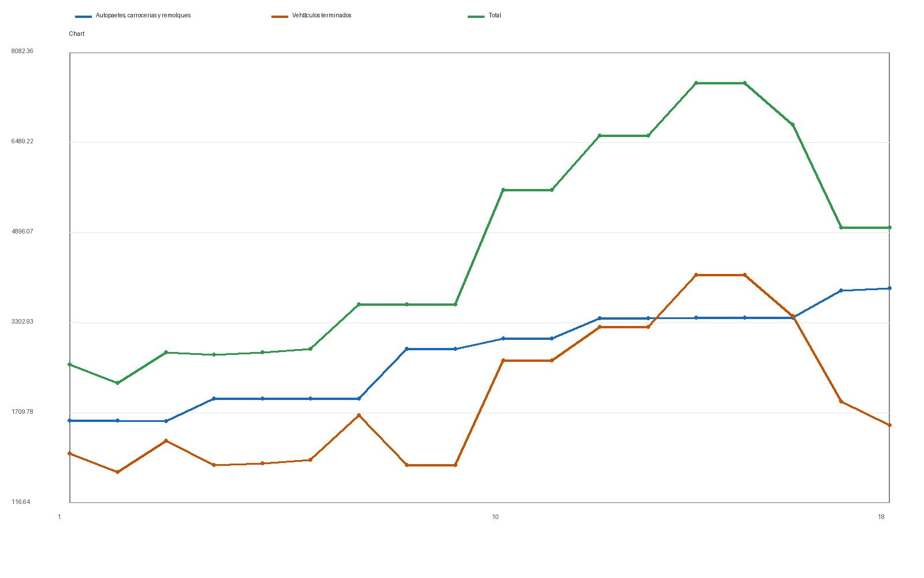This screenshot has height=578, width=924.
Task: Click the blue legend line swatch for Autopaetes
Action: pos(84,16)
